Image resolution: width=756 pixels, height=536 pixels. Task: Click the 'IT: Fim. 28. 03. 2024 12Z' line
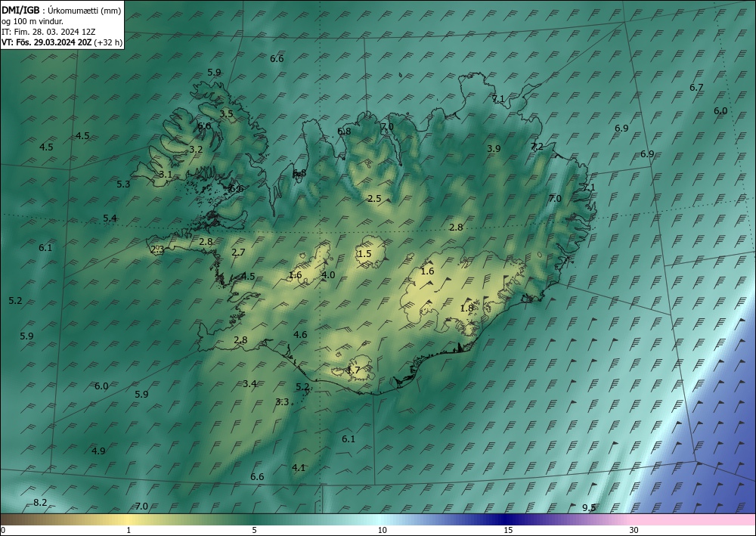48,32
